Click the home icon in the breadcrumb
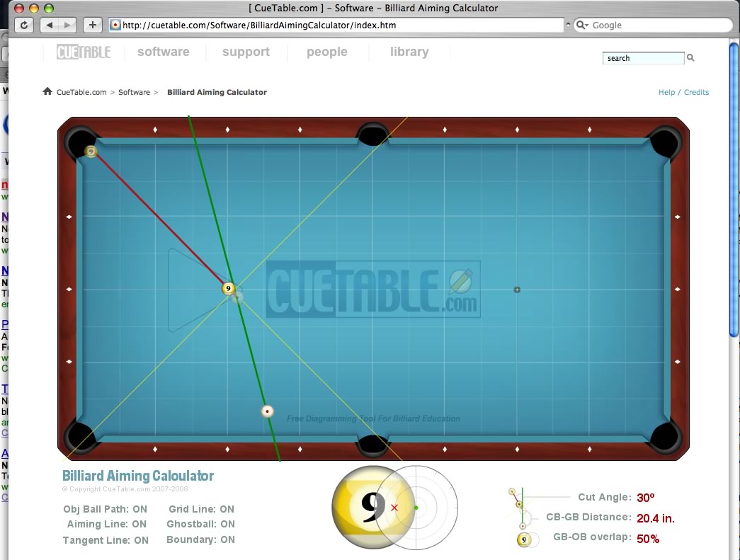740x560 pixels. tap(47, 91)
